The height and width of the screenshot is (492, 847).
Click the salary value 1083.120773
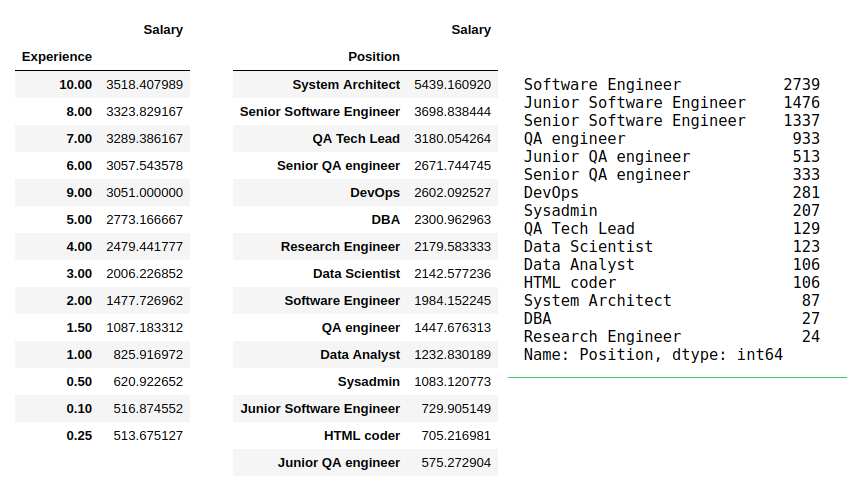point(452,382)
